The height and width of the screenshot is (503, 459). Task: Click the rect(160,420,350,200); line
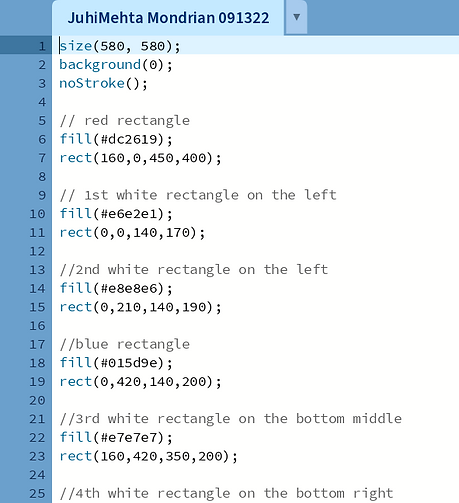(x=148, y=456)
